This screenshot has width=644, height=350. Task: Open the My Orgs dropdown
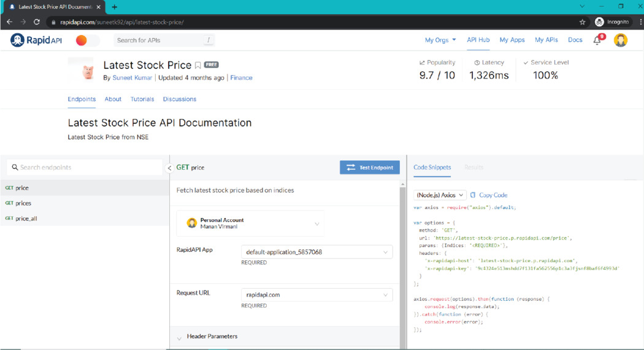pyautogui.click(x=440, y=40)
